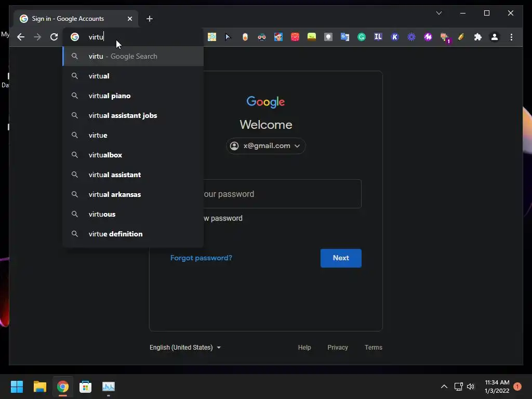The image size is (532, 399).
Task: Open the gray square extension icon
Action: click(328, 37)
